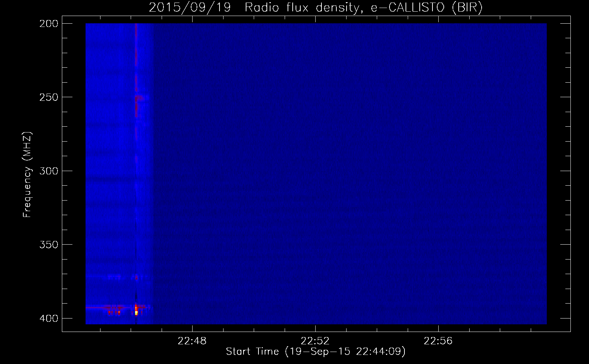Click the 'Frequency (MHZ)' axis label
The image size is (589, 364).
(x=27, y=175)
